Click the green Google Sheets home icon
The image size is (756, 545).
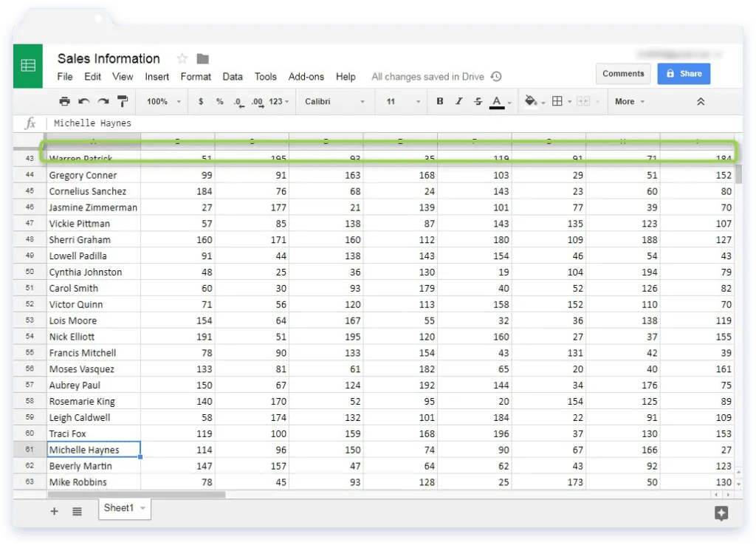tap(28, 66)
